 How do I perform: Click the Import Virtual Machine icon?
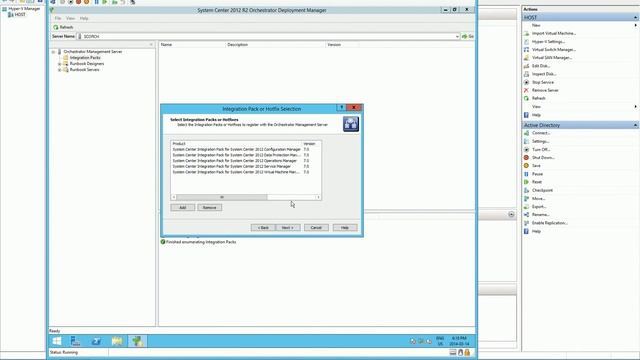[x=526, y=33]
